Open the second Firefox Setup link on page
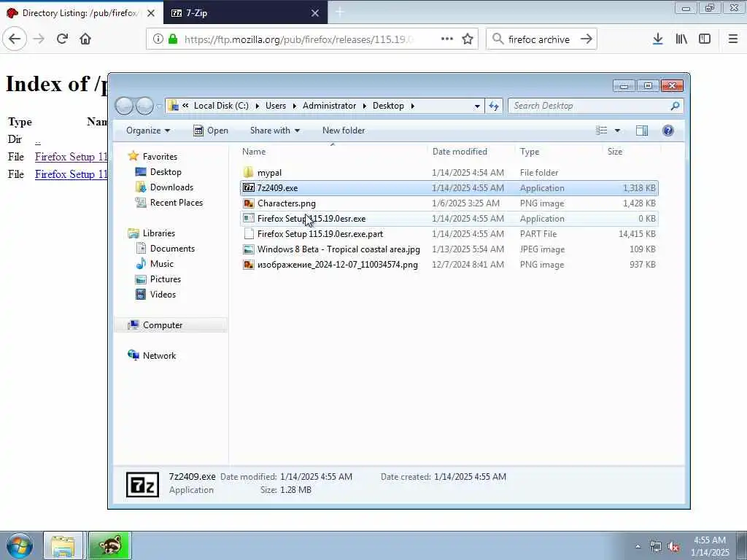The height and width of the screenshot is (560, 747). 71,174
